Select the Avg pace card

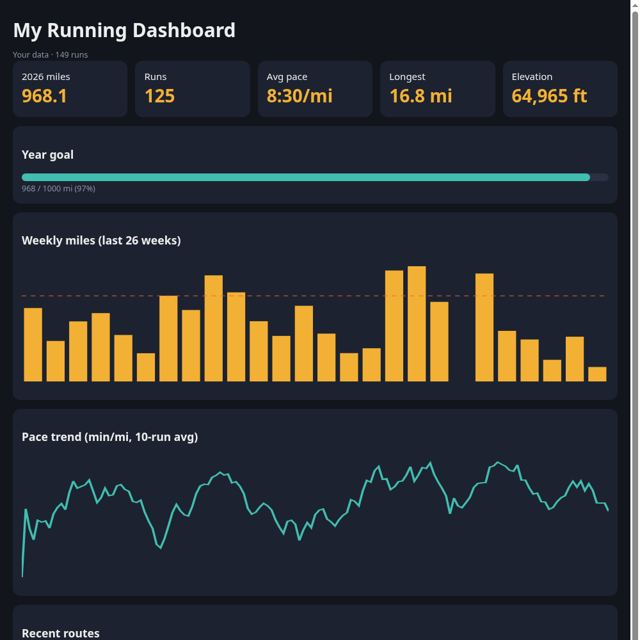click(x=315, y=89)
